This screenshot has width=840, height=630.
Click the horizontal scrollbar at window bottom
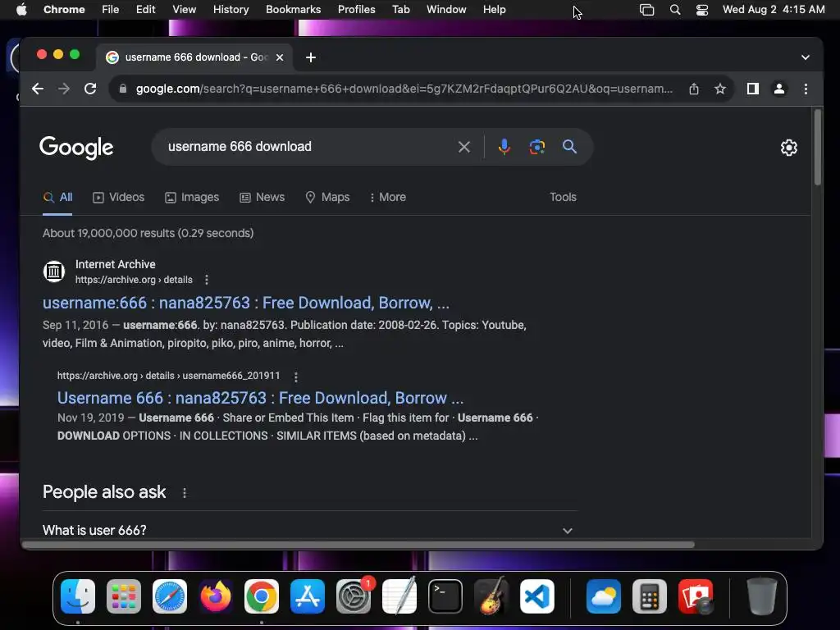358,545
